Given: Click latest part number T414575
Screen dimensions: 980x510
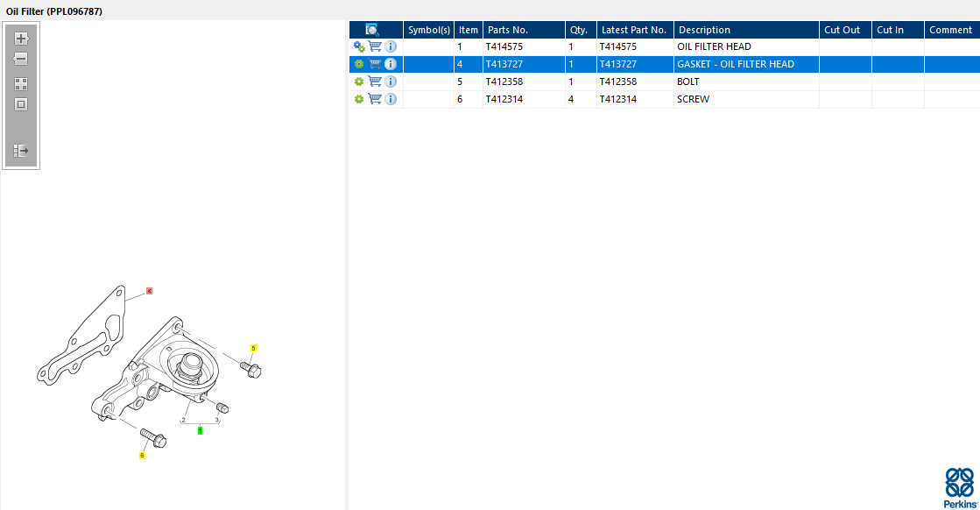Looking at the screenshot, I should [x=618, y=46].
